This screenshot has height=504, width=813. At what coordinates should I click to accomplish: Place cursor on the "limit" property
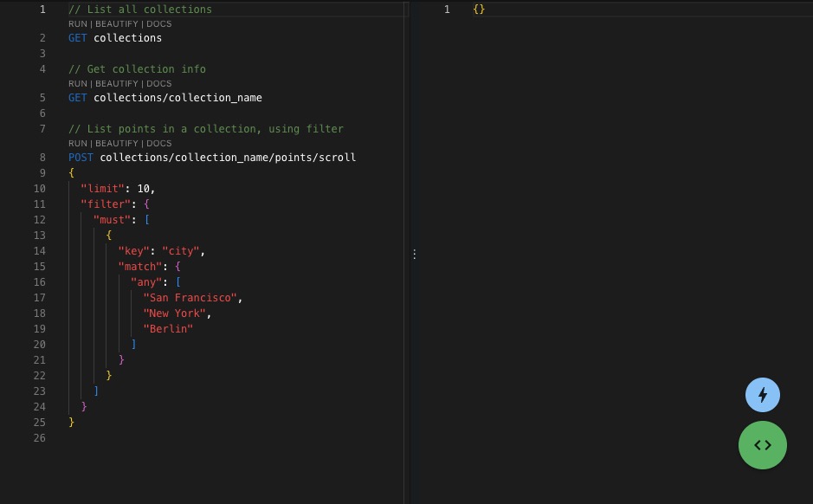(x=103, y=188)
